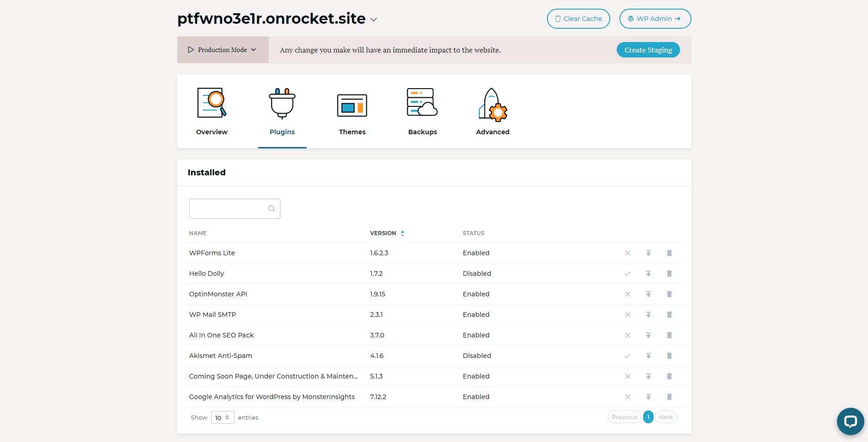
Task: Delete the Akismet Anti-Spam plugin
Action: pos(669,356)
